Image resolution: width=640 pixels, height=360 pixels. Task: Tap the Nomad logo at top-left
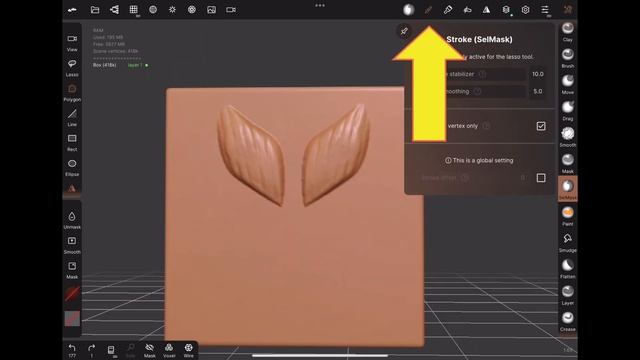72,10
